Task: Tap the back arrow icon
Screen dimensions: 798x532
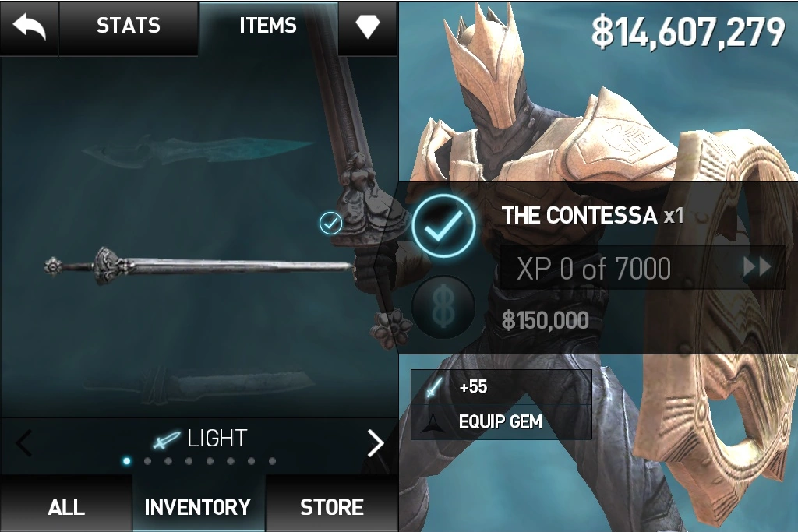Action: click(29, 26)
